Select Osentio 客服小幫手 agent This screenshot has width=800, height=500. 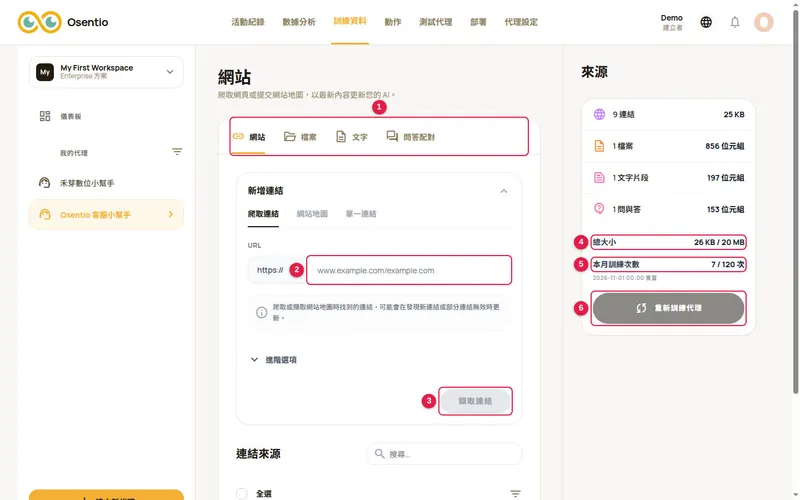pyautogui.click(x=106, y=214)
